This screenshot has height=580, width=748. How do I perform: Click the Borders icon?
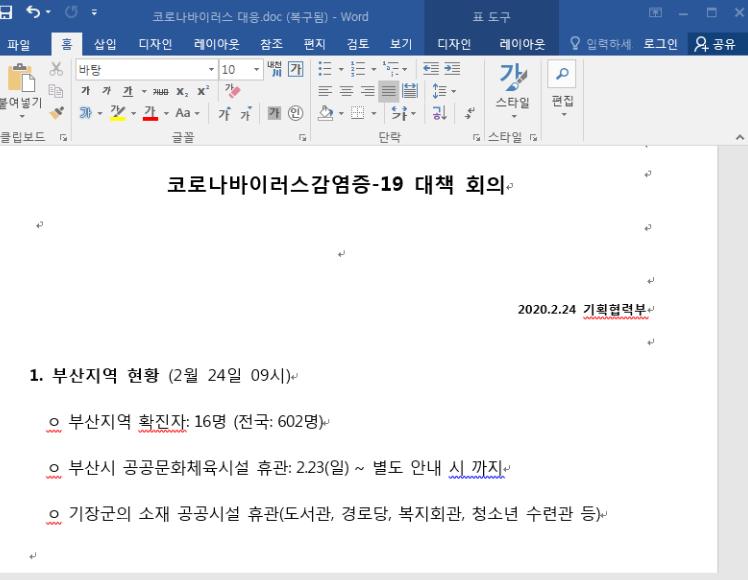tap(357, 113)
